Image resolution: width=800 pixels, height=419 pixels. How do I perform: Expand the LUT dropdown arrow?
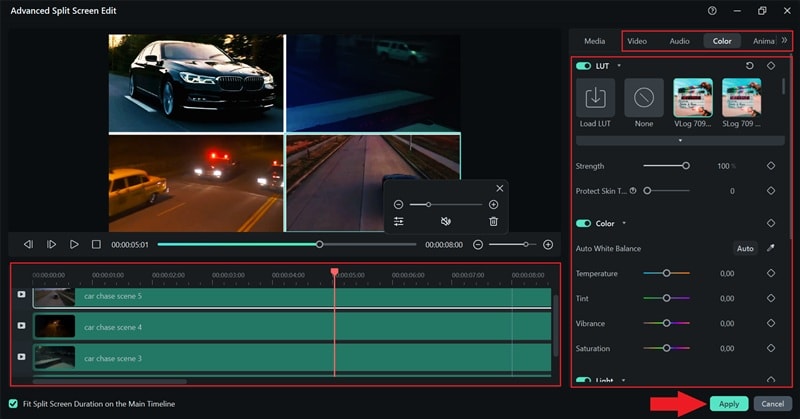pos(619,66)
